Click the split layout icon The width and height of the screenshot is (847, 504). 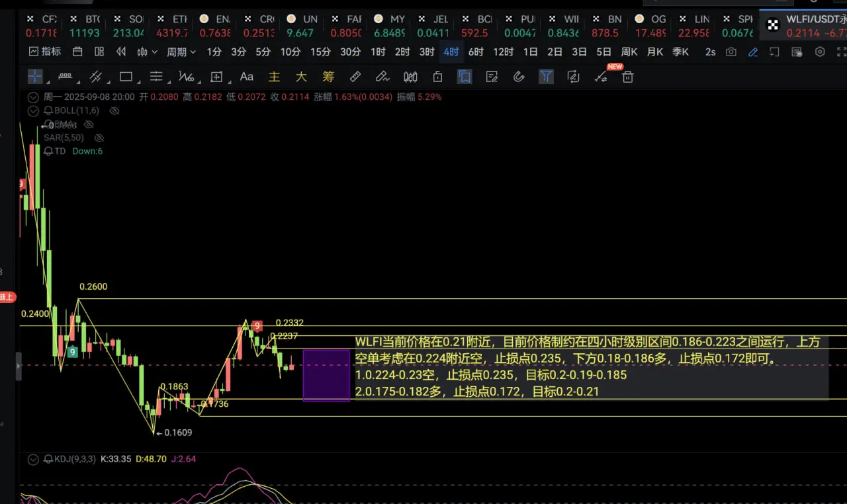(x=99, y=52)
